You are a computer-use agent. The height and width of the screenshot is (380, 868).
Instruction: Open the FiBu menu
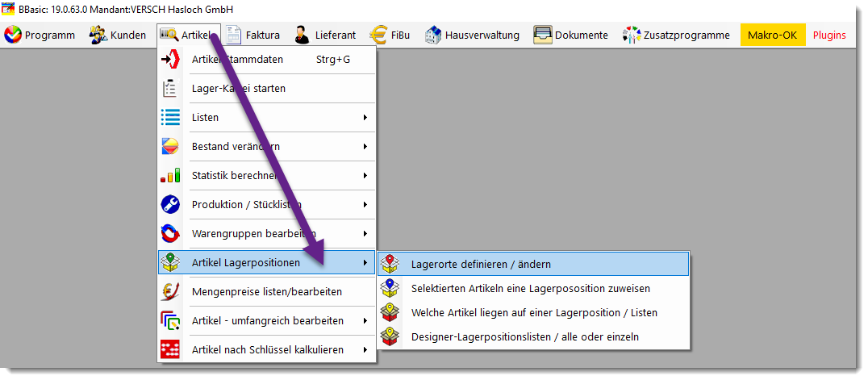(390, 35)
